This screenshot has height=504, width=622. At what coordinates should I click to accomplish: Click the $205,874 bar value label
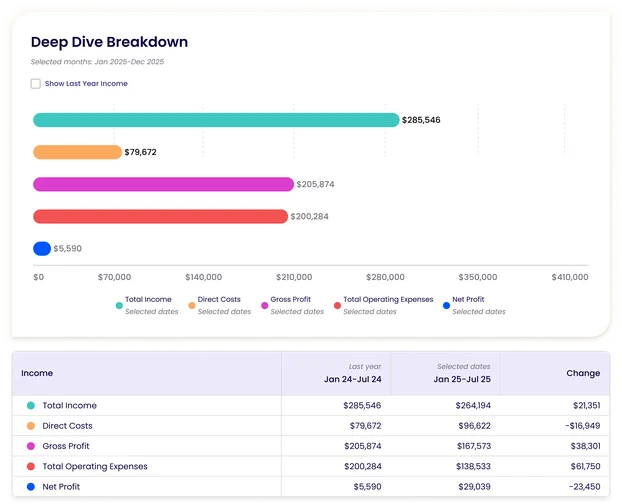pos(315,184)
